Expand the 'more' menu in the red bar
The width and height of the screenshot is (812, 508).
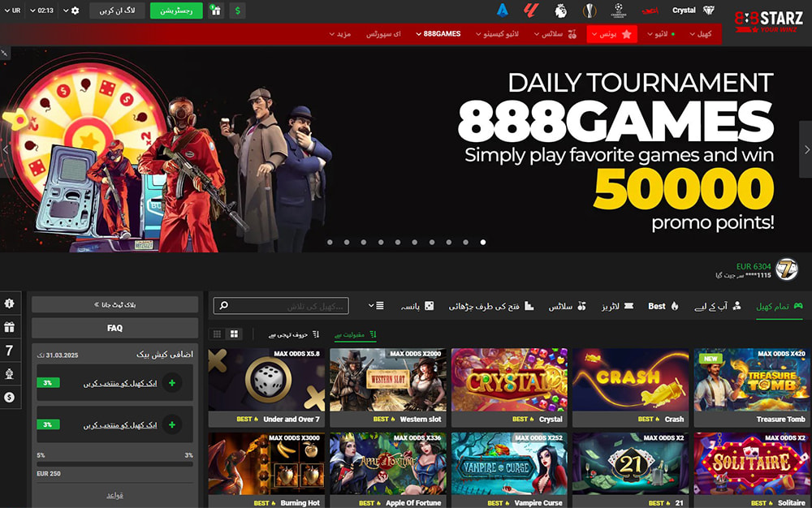tap(339, 34)
